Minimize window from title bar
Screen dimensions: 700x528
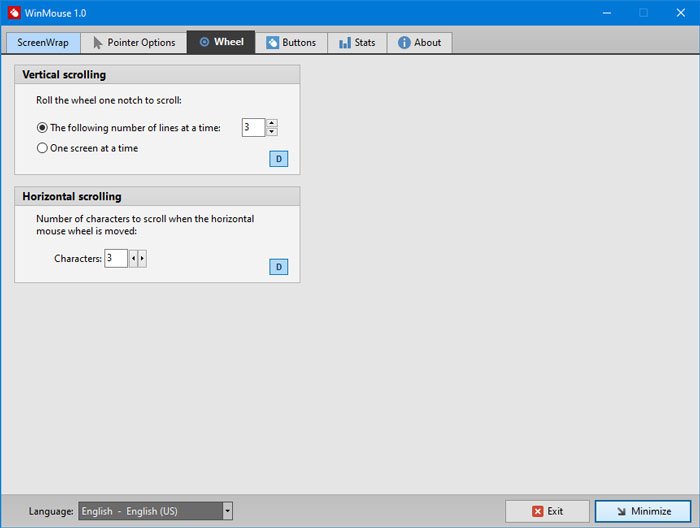tap(607, 13)
